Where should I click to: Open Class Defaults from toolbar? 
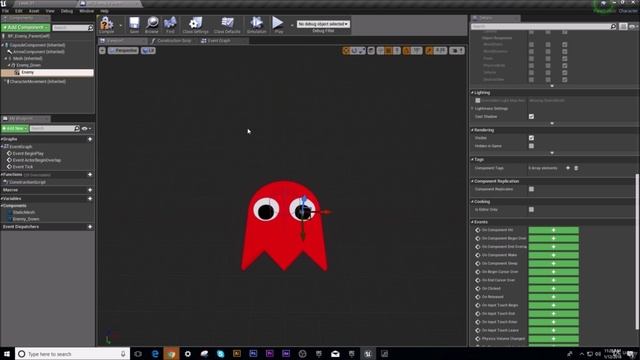[x=227, y=24]
